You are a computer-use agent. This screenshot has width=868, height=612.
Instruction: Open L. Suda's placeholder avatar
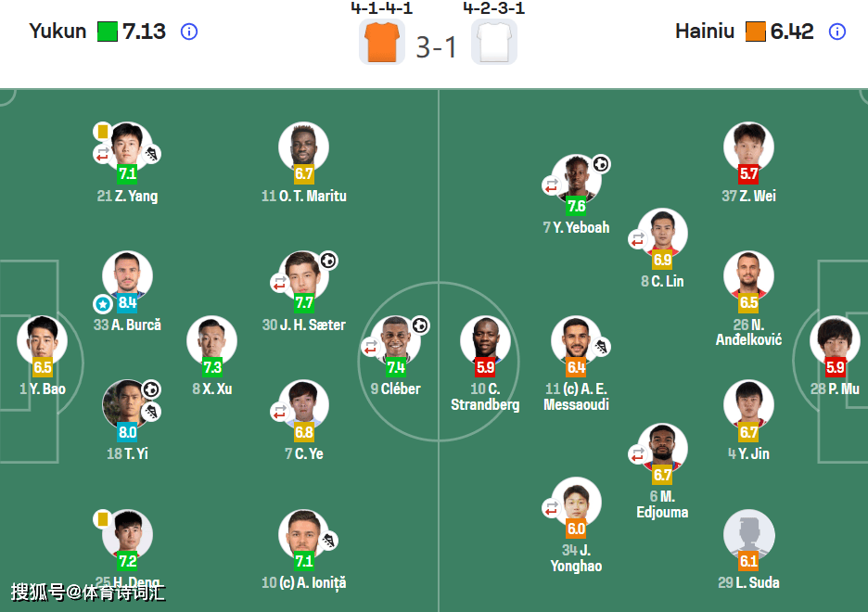click(747, 533)
